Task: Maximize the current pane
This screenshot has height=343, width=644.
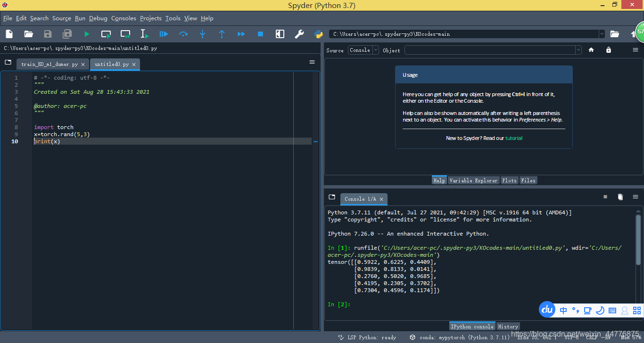Action: coord(280,34)
